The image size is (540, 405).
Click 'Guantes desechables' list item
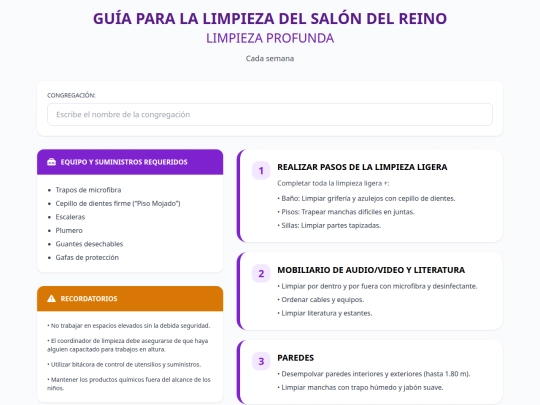90,244
